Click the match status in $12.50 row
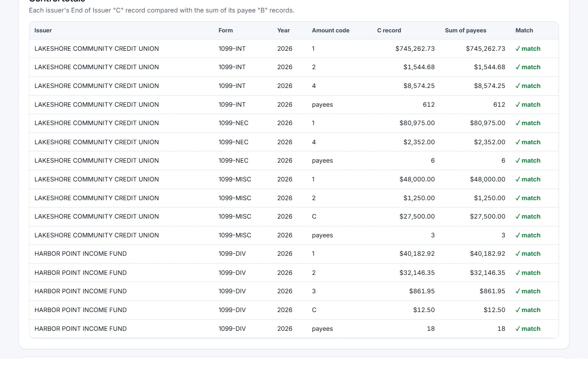The height and width of the screenshot is (368, 588). (528, 310)
